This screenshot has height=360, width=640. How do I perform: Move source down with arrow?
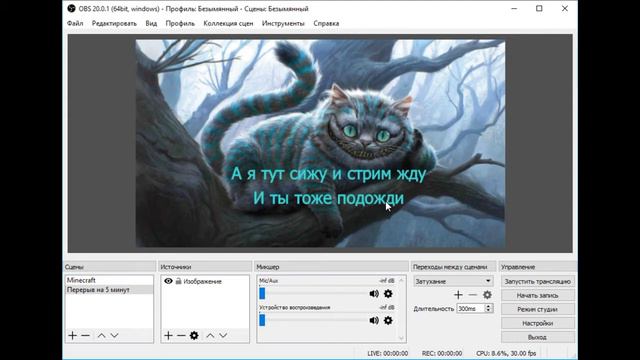[223, 336]
